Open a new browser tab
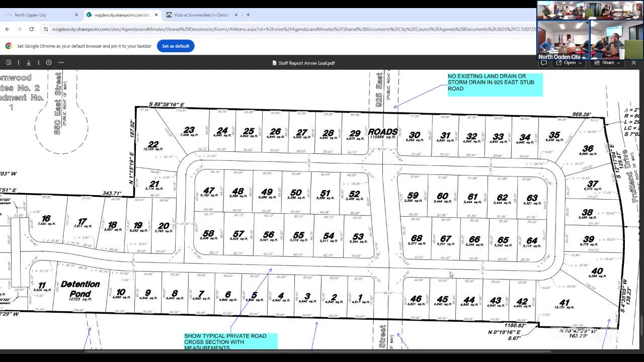The image size is (644, 362). [x=248, y=15]
